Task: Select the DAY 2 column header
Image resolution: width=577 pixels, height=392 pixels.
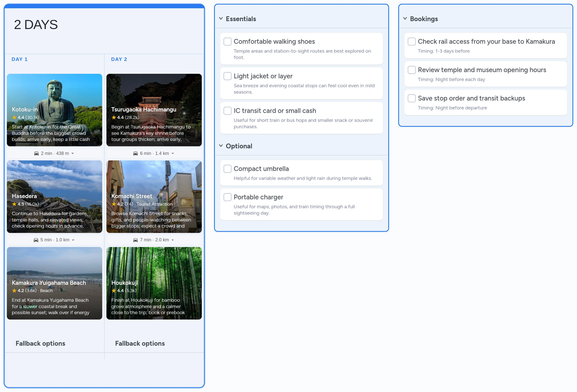Action: pos(119,59)
